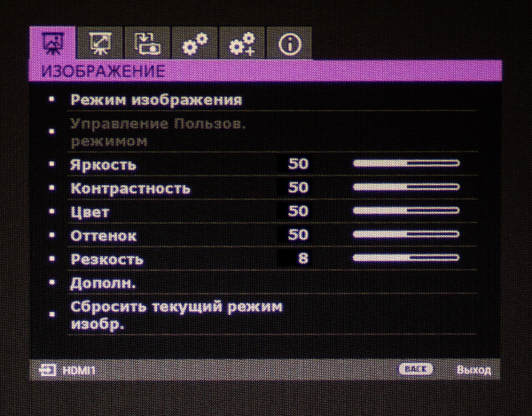Click the Контрастность contrast slider
Screen dimensions: 532x416
[405, 188]
